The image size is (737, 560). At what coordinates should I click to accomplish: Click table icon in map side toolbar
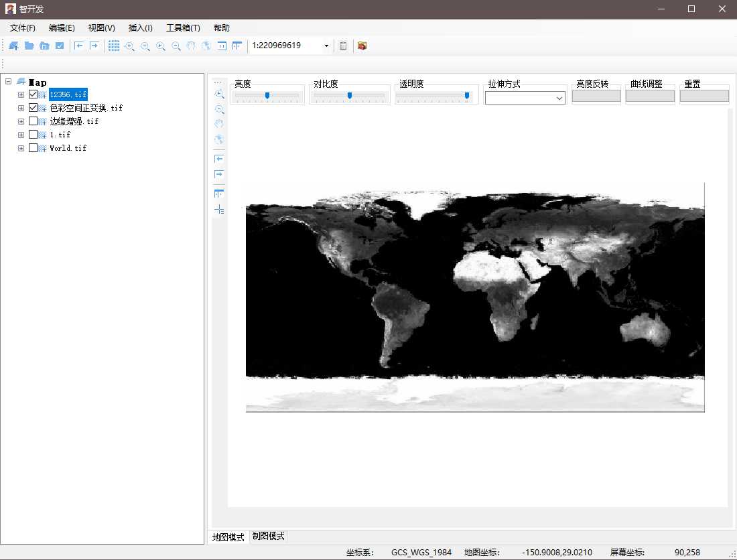coord(219,194)
